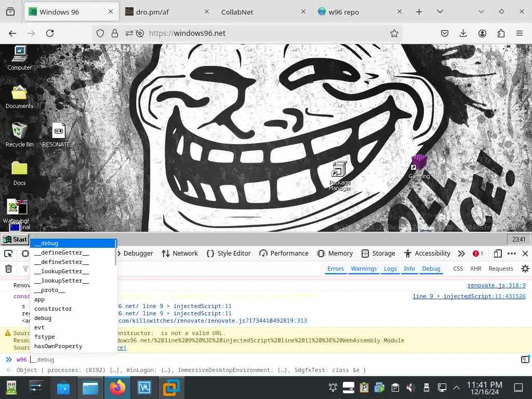Click the site security padlock icon
The height and width of the screenshot is (399, 532).
(115, 33)
